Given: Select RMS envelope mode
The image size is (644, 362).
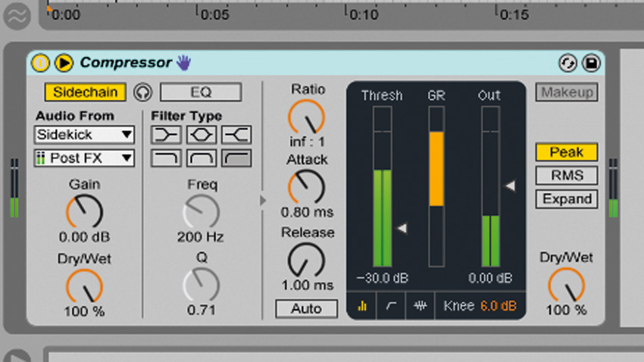Looking at the screenshot, I should 567,176.
